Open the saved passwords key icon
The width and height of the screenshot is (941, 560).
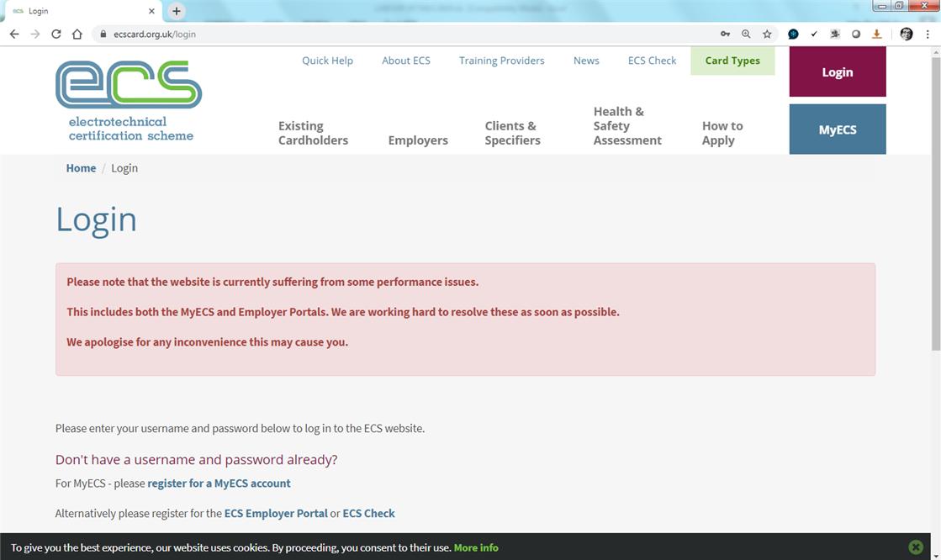click(725, 34)
